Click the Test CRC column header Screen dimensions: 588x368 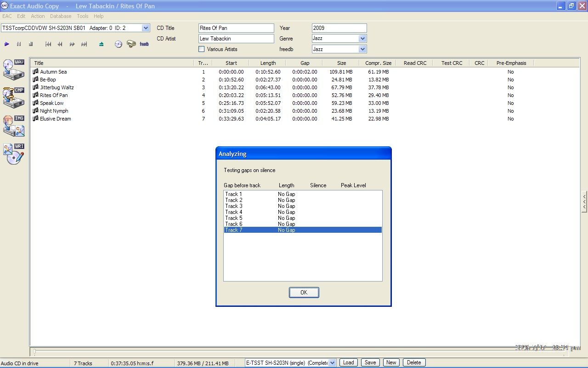452,63
